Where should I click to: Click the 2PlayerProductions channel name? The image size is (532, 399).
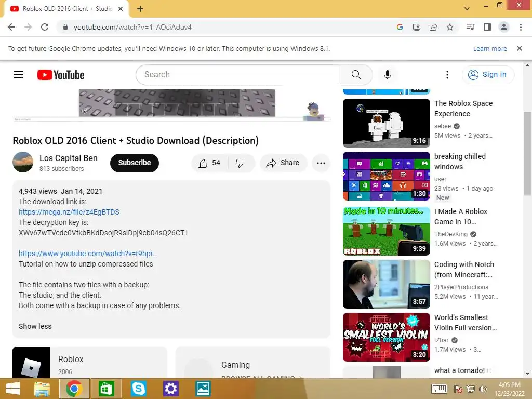click(461, 287)
